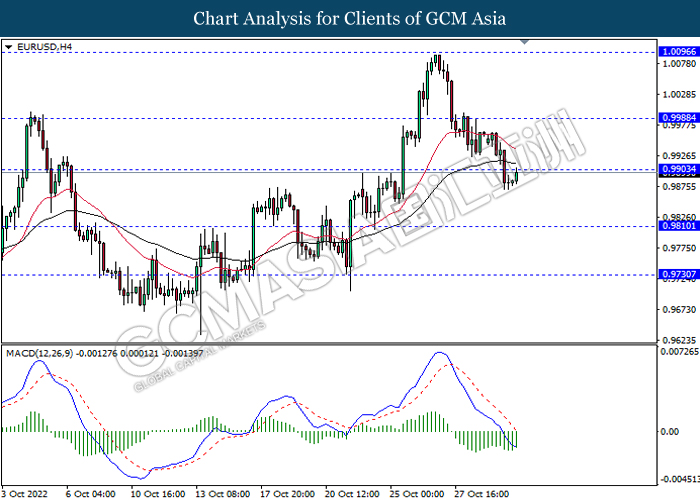Click the 6 Oct 04:00 time label
This screenshot has height=500, width=700.
pyautogui.click(x=90, y=494)
